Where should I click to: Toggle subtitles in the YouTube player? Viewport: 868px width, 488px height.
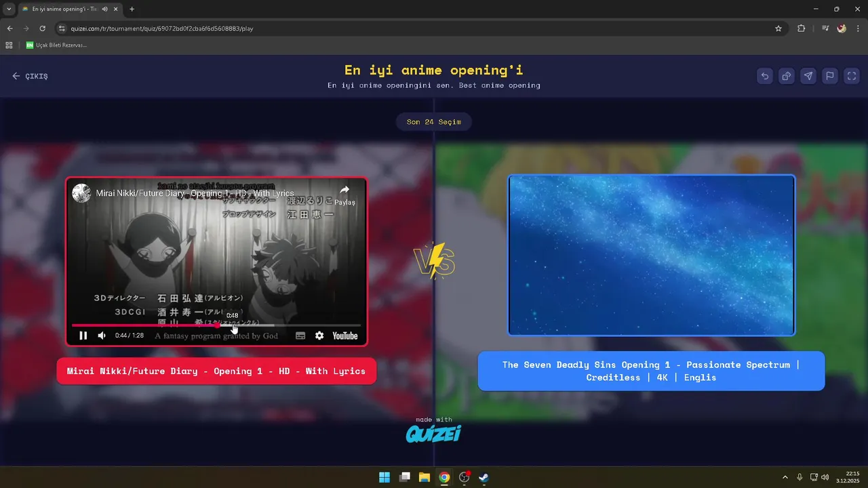click(300, 335)
